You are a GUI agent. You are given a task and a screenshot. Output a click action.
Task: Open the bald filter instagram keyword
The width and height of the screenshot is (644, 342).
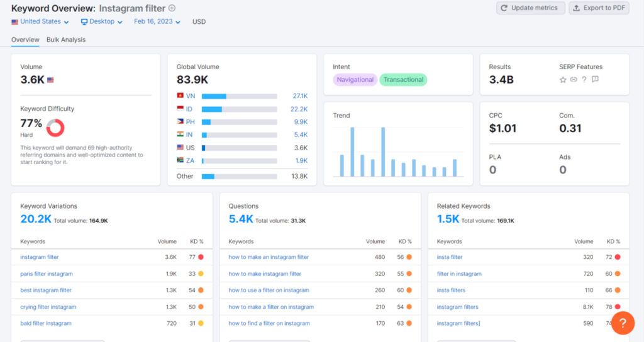pos(45,324)
